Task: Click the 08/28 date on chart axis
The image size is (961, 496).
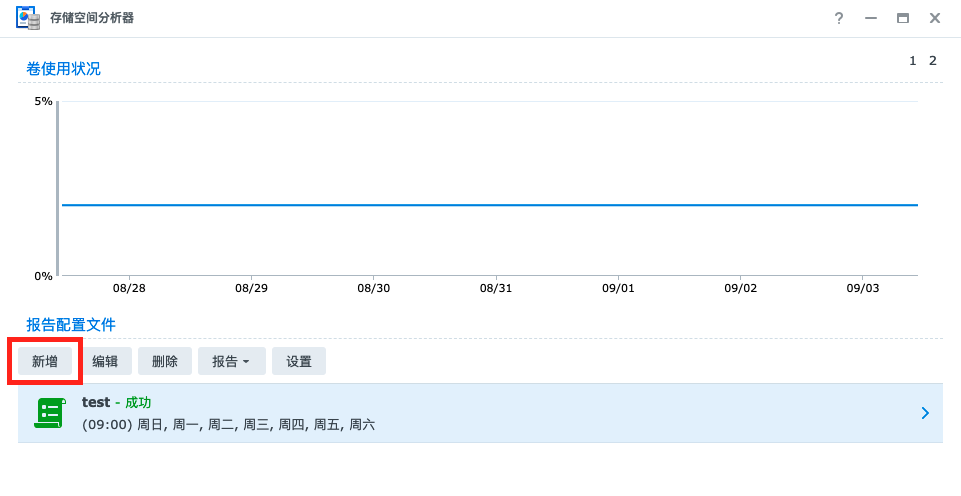Action: [x=129, y=288]
